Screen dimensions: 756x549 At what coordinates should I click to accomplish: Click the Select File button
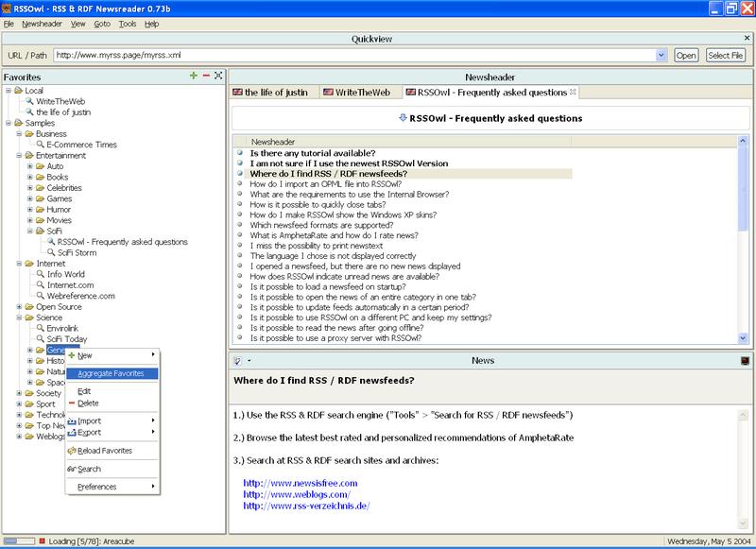[x=725, y=56]
